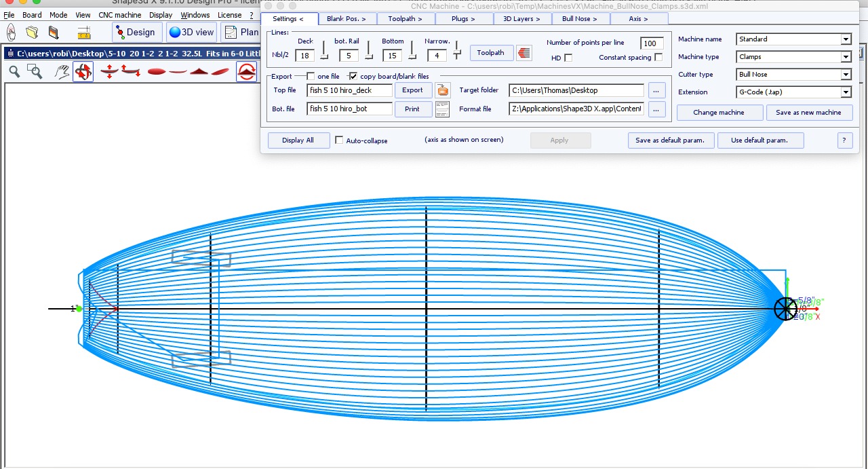868x469 pixels.
Task: Click the red toolpath lines icon
Action: pyautogui.click(x=524, y=53)
